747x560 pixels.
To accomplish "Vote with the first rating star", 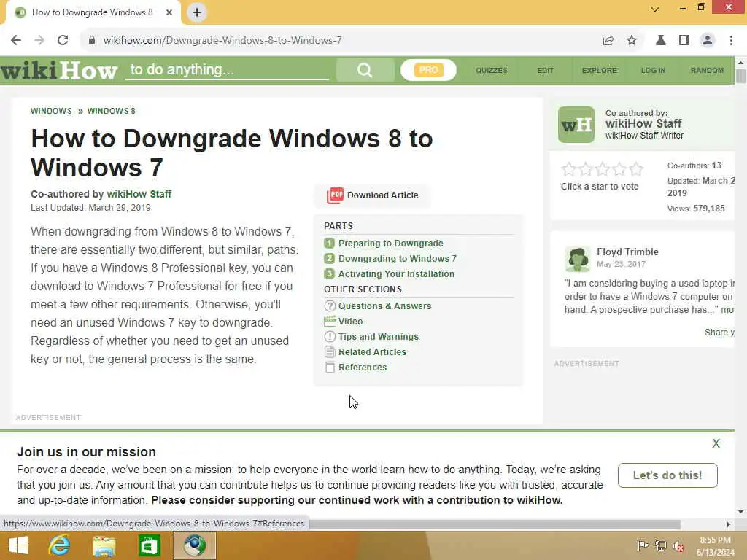I will point(568,169).
